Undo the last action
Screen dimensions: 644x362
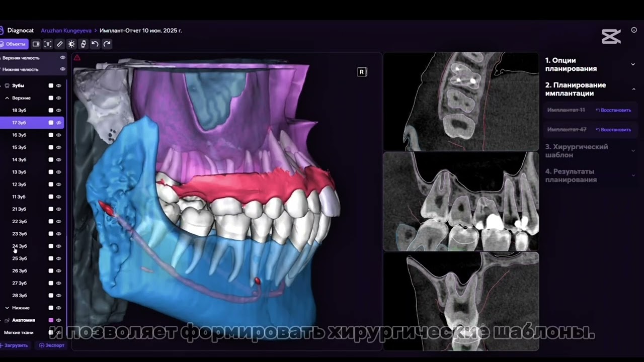95,44
